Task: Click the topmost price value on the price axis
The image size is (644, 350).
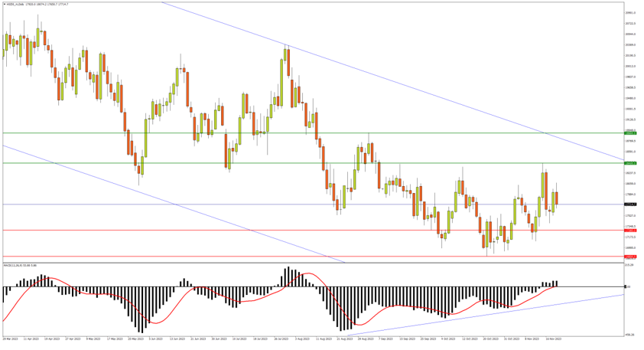Action: pos(630,13)
